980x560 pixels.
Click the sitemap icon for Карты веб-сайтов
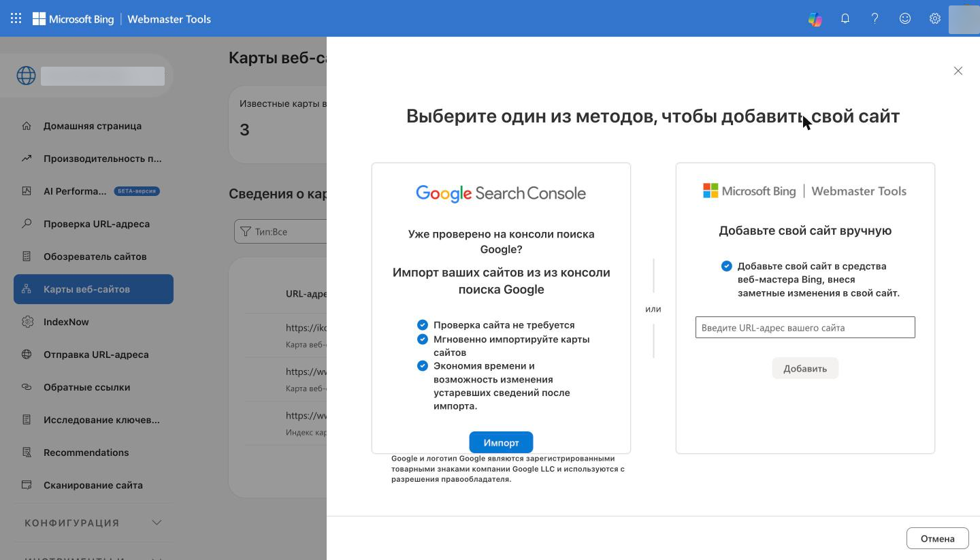point(27,289)
